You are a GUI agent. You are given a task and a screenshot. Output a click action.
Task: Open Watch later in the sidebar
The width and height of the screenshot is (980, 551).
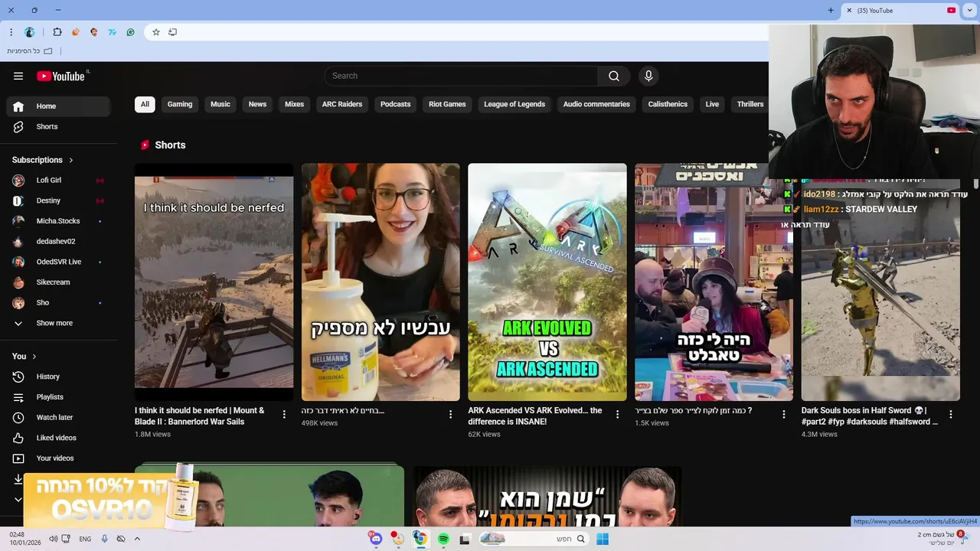click(x=58, y=417)
